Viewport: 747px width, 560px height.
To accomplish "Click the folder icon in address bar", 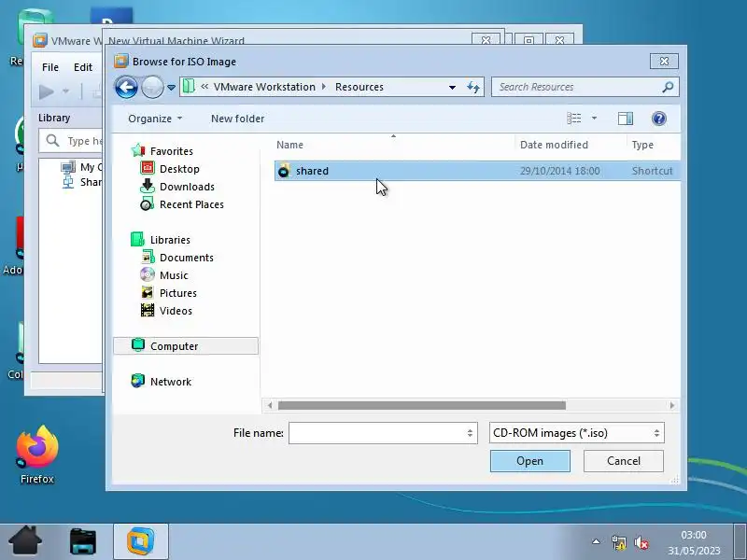I will tap(190, 87).
